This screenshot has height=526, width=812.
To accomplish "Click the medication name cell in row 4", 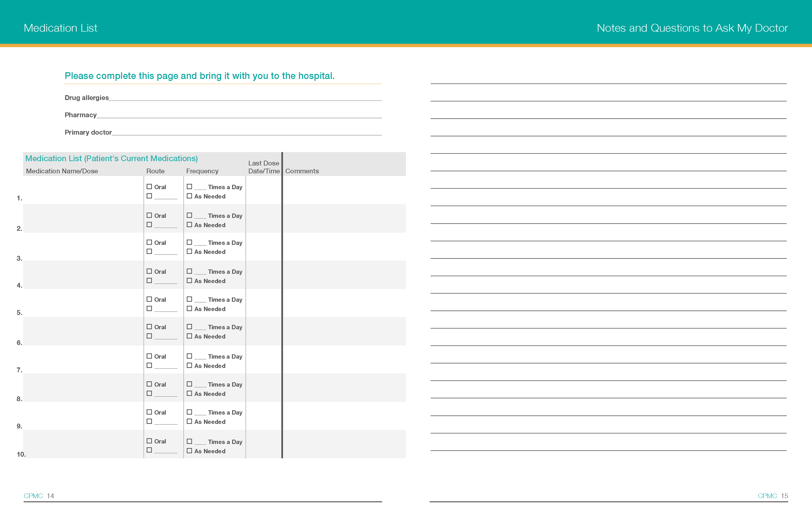I will click(x=83, y=275).
